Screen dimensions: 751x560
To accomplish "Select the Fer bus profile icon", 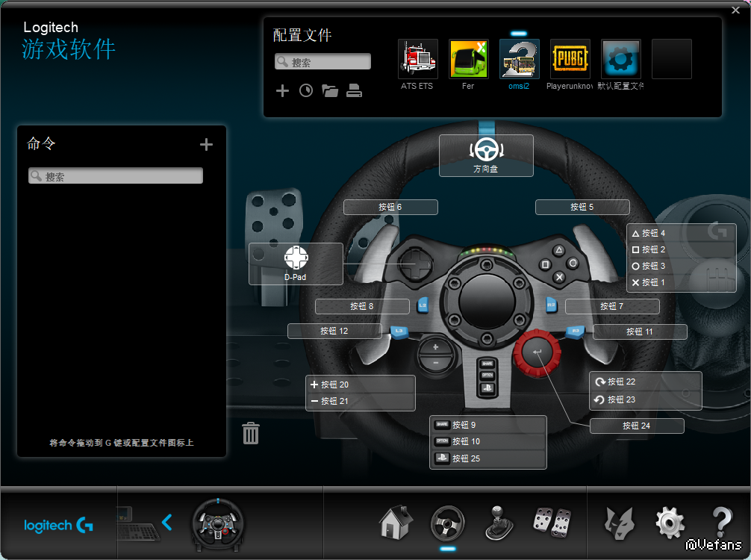I will [x=468, y=59].
